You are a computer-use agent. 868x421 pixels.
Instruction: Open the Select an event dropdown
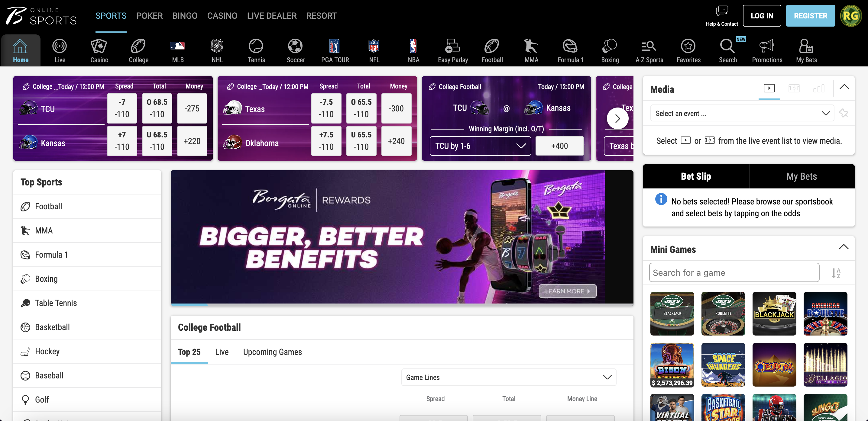[742, 113]
